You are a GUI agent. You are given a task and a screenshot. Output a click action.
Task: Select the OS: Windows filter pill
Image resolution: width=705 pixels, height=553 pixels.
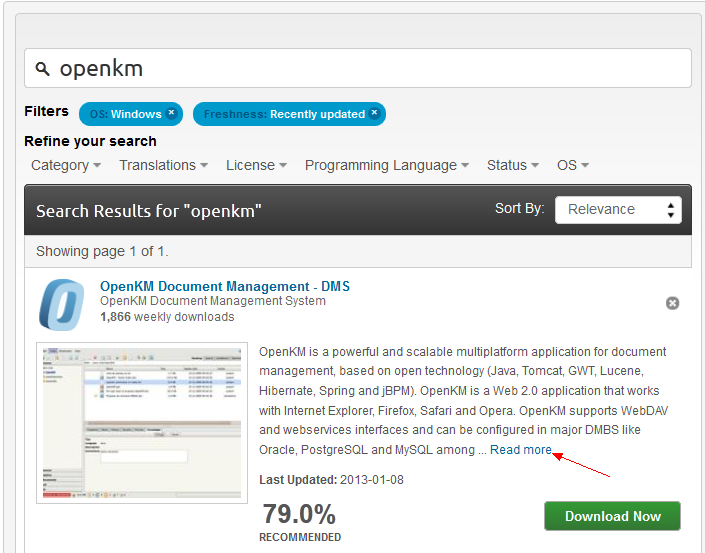[x=131, y=114]
